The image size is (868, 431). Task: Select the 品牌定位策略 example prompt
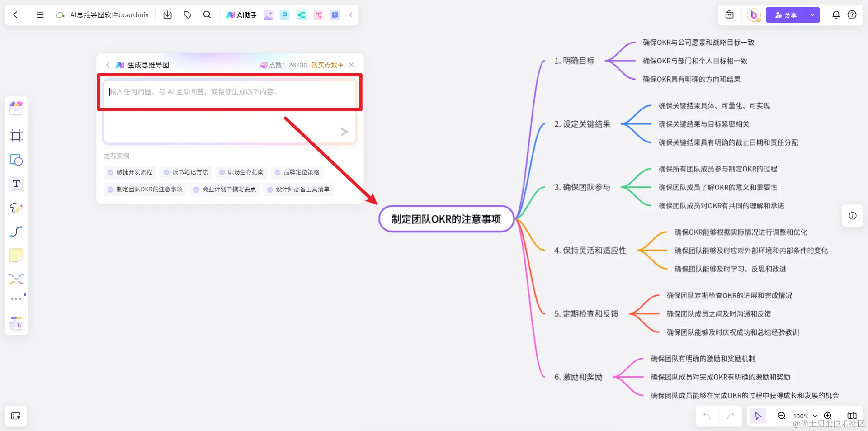297,172
